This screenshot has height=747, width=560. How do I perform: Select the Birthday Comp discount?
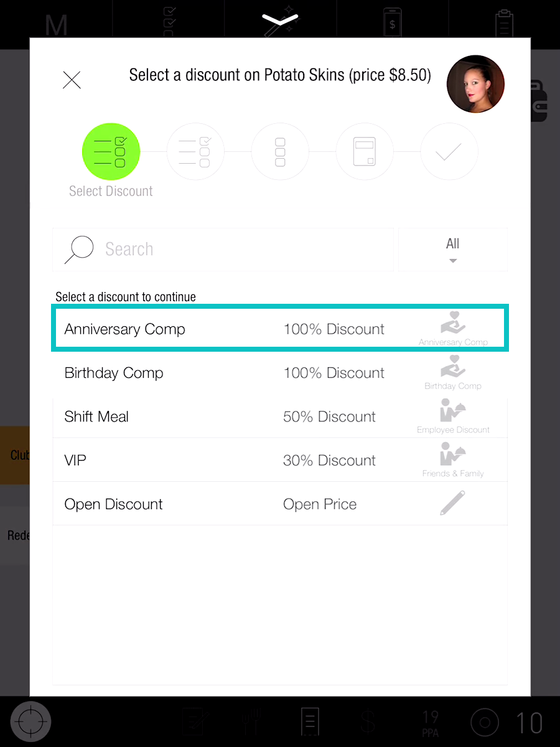tap(280, 372)
